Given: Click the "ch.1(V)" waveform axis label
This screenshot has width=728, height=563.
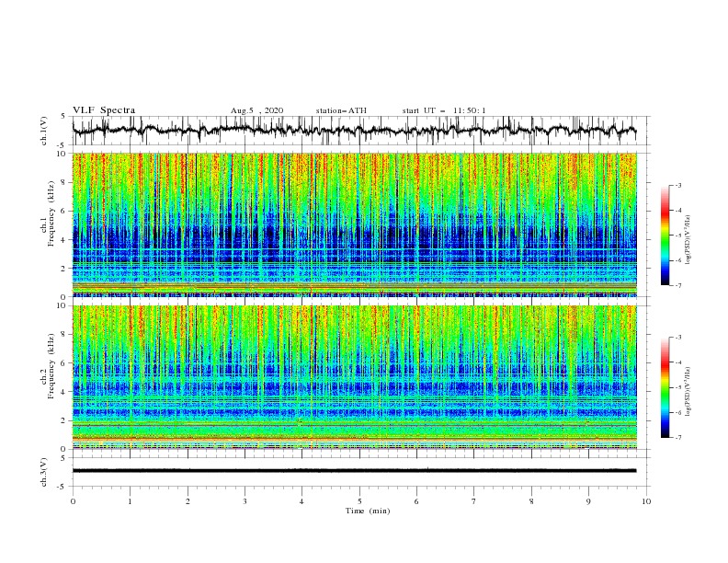Looking at the screenshot, I should (44, 131).
